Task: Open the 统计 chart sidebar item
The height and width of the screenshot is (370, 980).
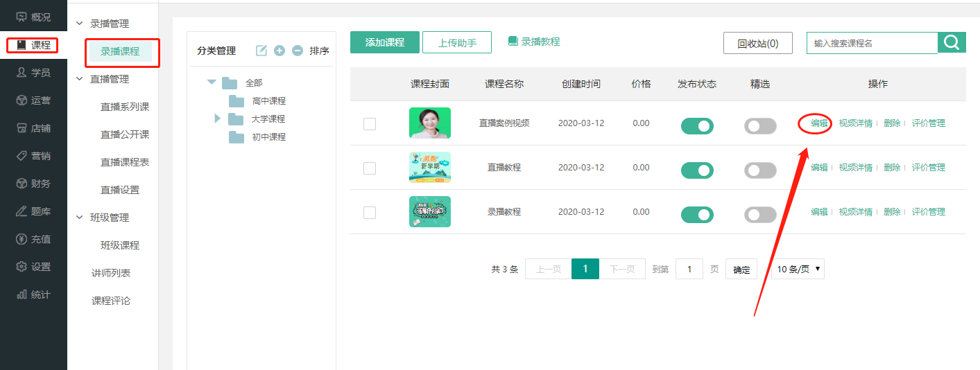Action: (33, 294)
